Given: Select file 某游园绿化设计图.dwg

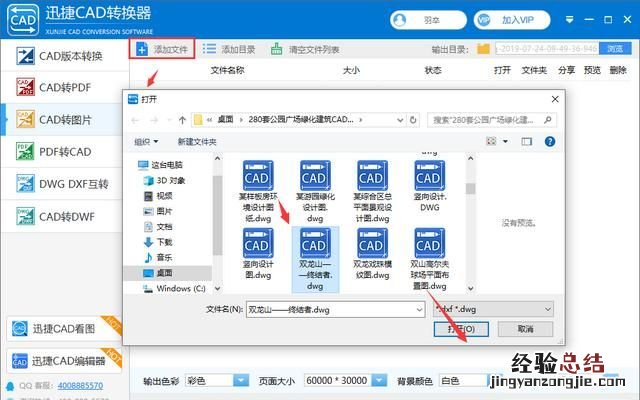Looking at the screenshot, I should click(x=315, y=191).
